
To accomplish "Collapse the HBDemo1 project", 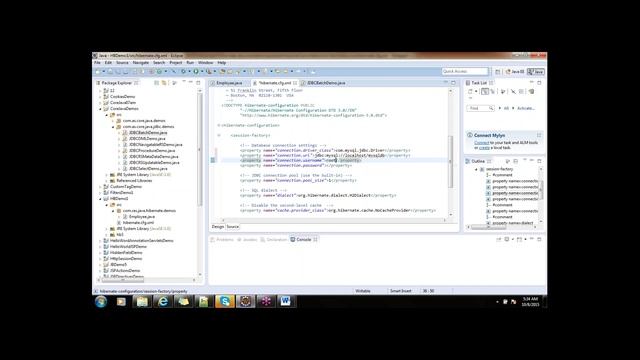I will (x=100, y=199).
